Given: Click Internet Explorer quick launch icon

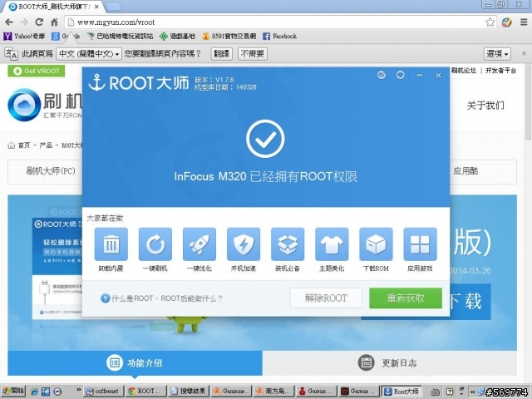Looking at the screenshot, I should click(34, 392).
